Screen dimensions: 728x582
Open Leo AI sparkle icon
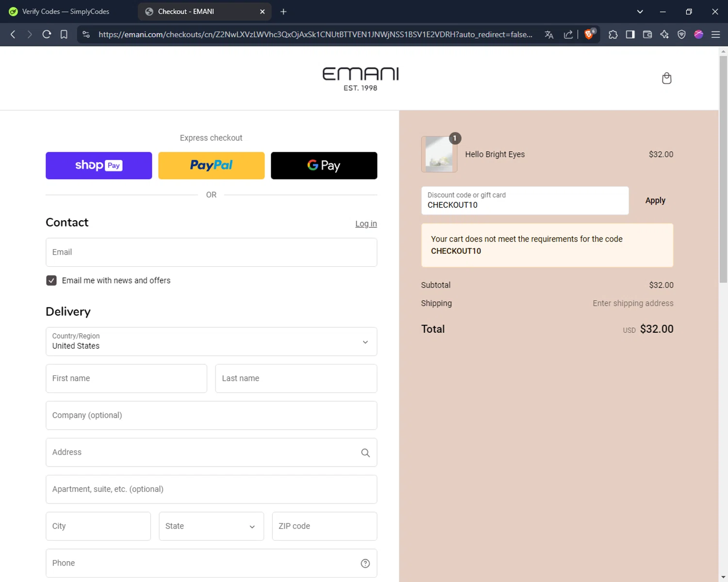point(664,34)
